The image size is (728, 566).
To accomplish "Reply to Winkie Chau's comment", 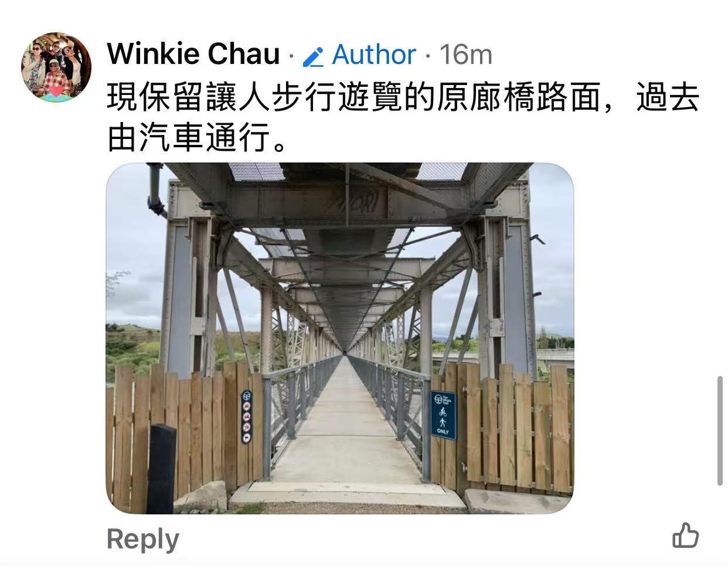I will 142,538.
